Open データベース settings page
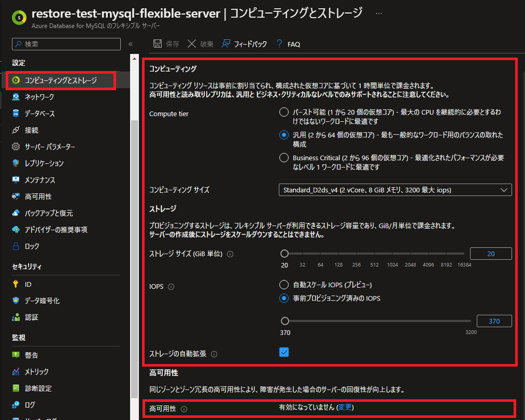Image resolution: width=525 pixels, height=420 pixels. pyautogui.click(x=39, y=114)
